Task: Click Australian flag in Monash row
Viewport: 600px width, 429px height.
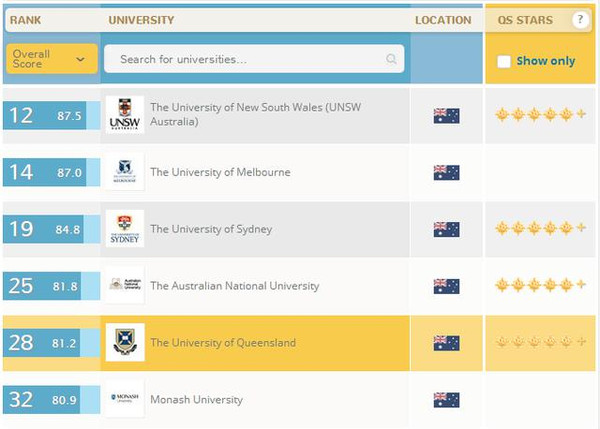Action: tap(446, 400)
